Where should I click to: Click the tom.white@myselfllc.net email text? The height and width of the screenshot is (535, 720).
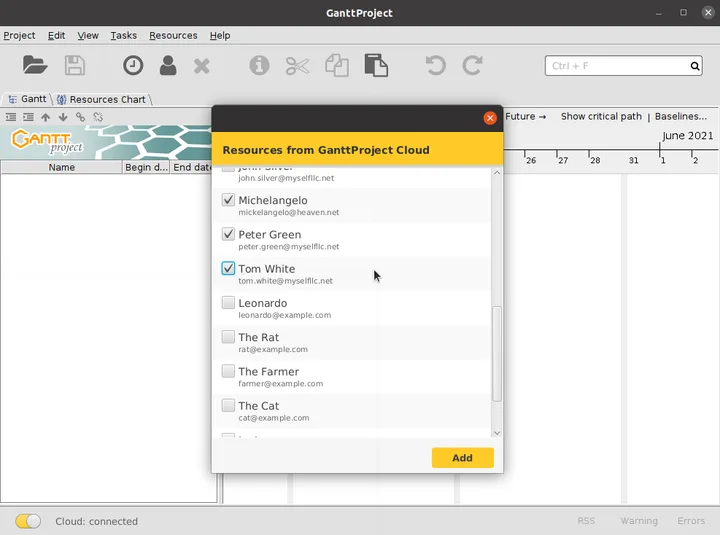point(285,281)
